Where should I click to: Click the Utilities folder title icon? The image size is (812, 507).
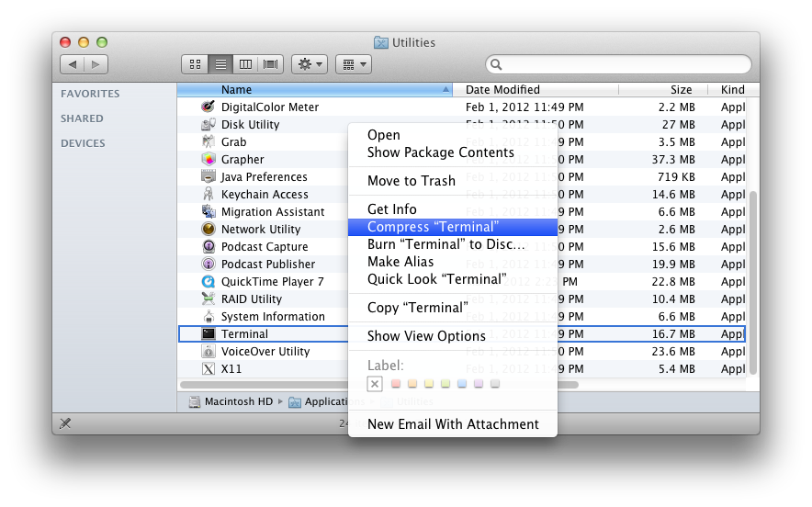tap(381, 42)
